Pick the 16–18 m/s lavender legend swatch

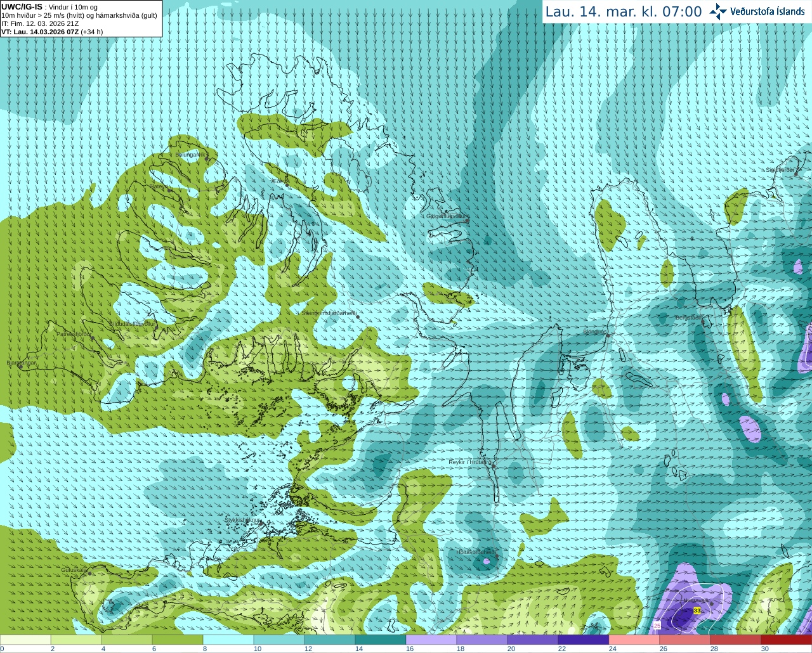click(431, 640)
